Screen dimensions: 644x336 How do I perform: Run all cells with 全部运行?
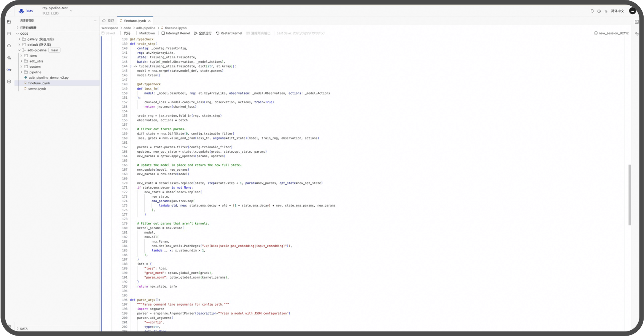tap(203, 33)
